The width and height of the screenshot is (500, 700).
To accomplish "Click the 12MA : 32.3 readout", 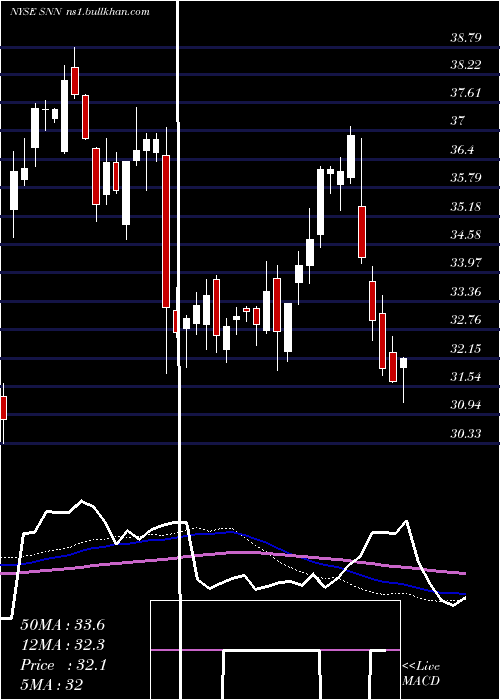I will tap(62, 645).
